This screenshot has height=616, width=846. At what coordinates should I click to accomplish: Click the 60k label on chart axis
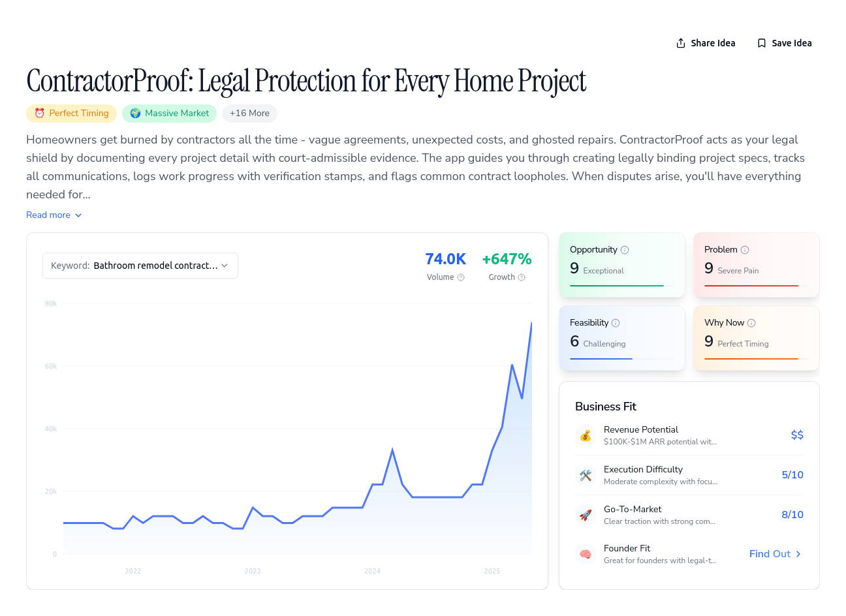tap(51, 366)
